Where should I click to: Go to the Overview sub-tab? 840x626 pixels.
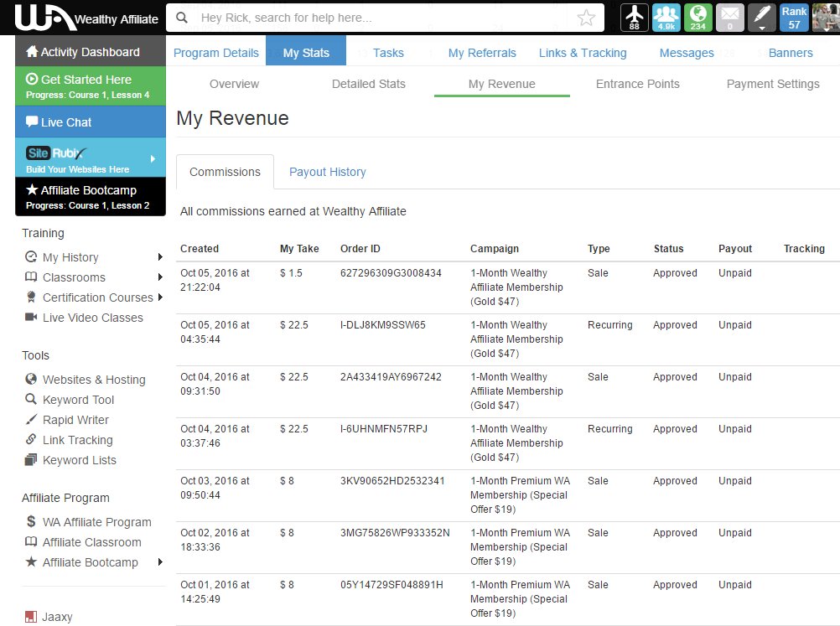(x=234, y=84)
